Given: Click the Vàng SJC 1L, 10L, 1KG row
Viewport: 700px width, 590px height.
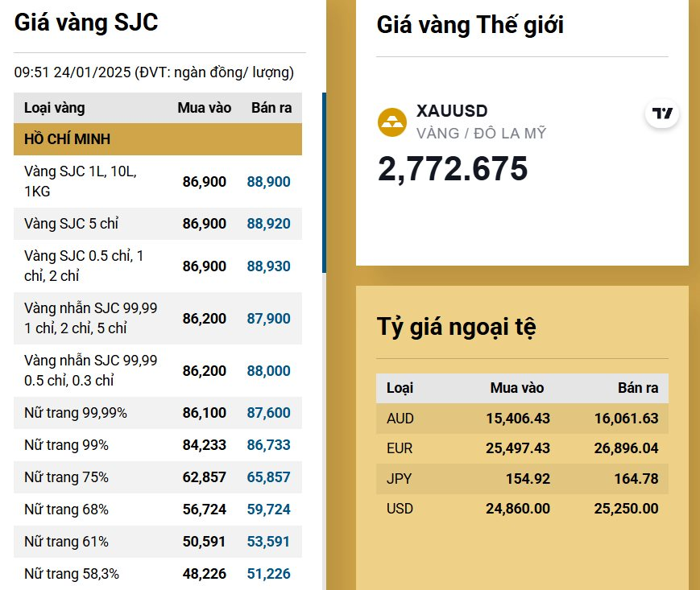Looking at the screenshot, I should tap(158, 182).
